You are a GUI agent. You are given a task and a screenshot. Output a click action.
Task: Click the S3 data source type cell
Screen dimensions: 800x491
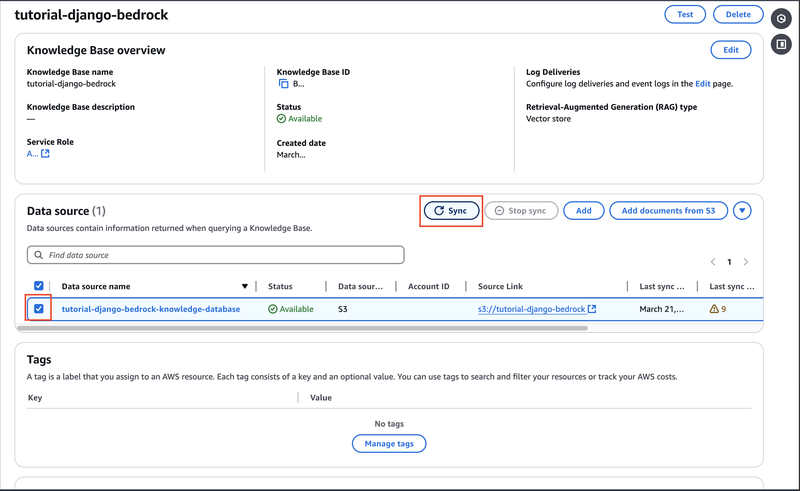coord(343,309)
